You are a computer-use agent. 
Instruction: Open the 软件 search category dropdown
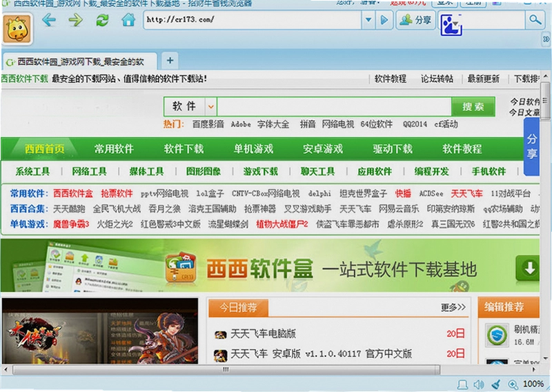[211, 107]
